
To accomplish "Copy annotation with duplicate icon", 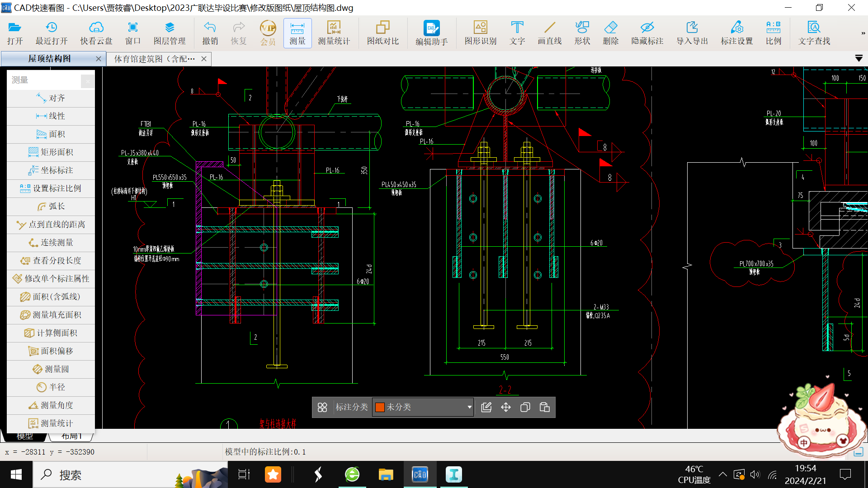I will pos(525,407).
